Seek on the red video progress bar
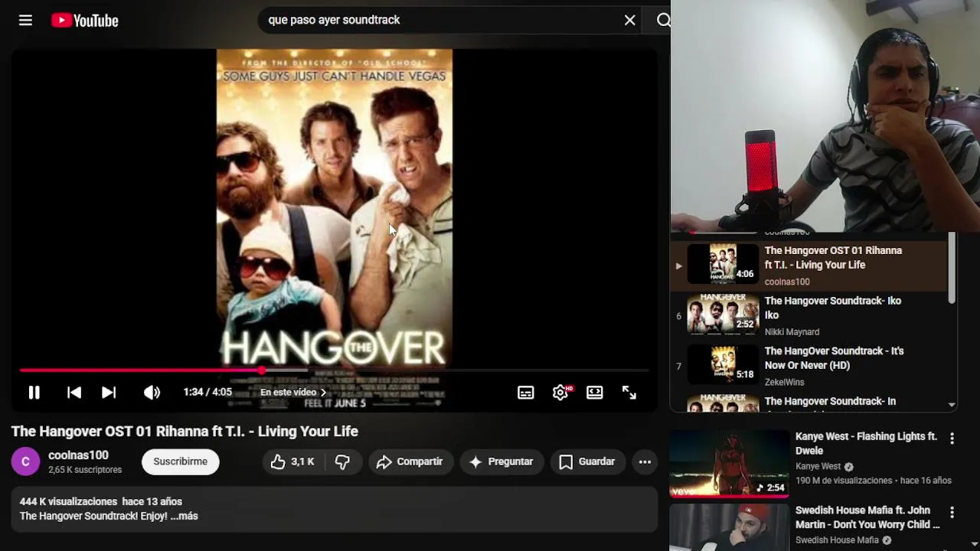This screenshot has height=551, width=980. click(334, 370)
